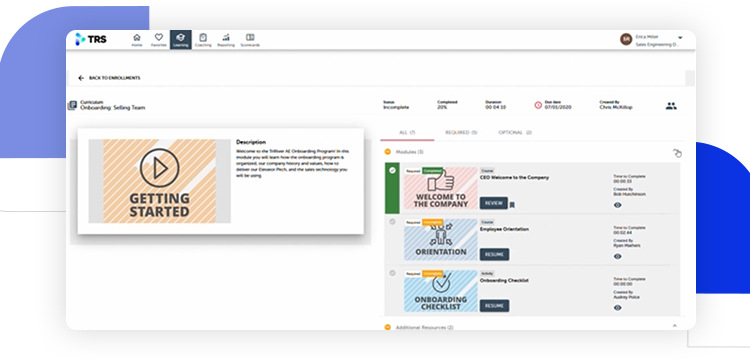Expand the Additional Resources section chevron
The height and width of the screenshot is (360, 750).
coord(674,326)
